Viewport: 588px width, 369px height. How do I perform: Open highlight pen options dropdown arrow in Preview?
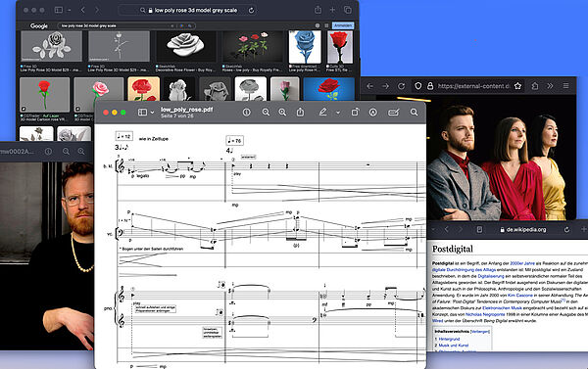click(x=338, y=113)
